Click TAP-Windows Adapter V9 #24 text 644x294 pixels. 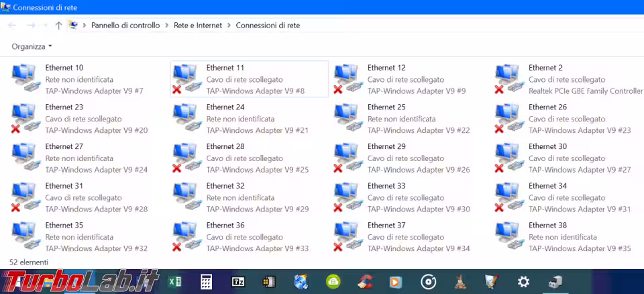[97, 170]
